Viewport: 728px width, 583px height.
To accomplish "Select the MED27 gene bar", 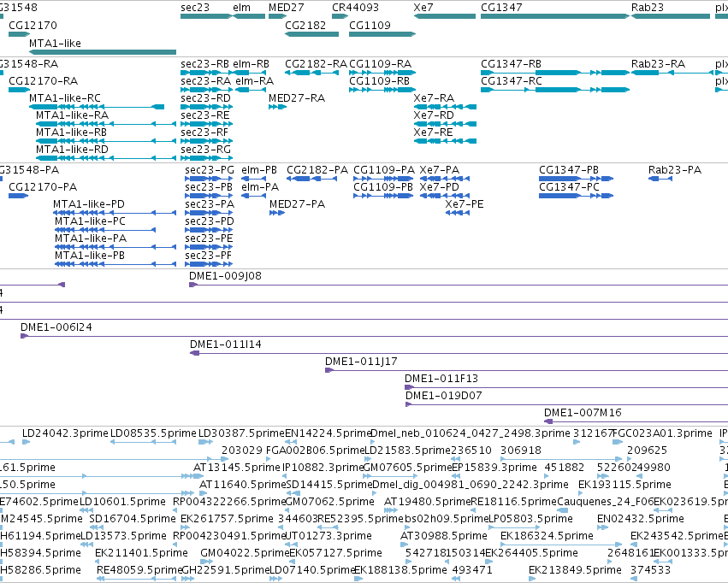I will click(277, 16).
